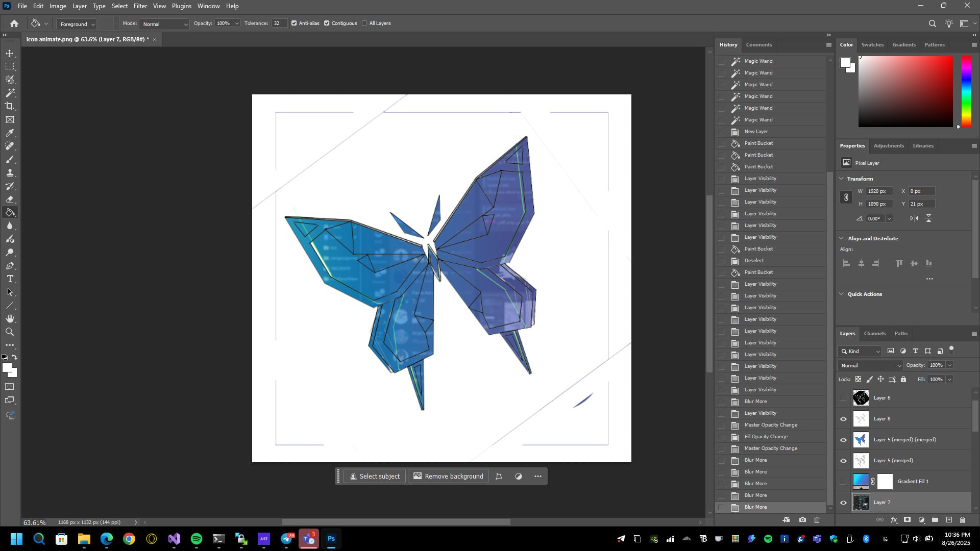This screenshot has width=980, height=551.
Task: Uncheck the Contiguous checkbox
Action: [x=327, y=23]
